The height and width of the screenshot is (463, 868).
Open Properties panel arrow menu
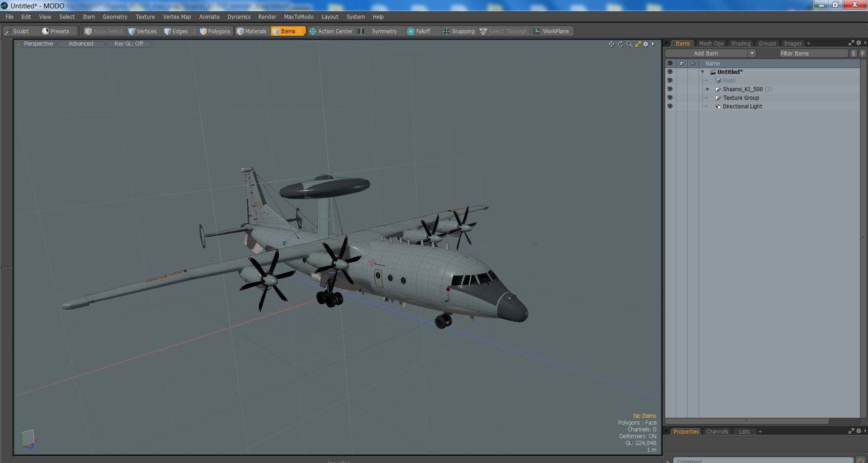coord(865,431)
